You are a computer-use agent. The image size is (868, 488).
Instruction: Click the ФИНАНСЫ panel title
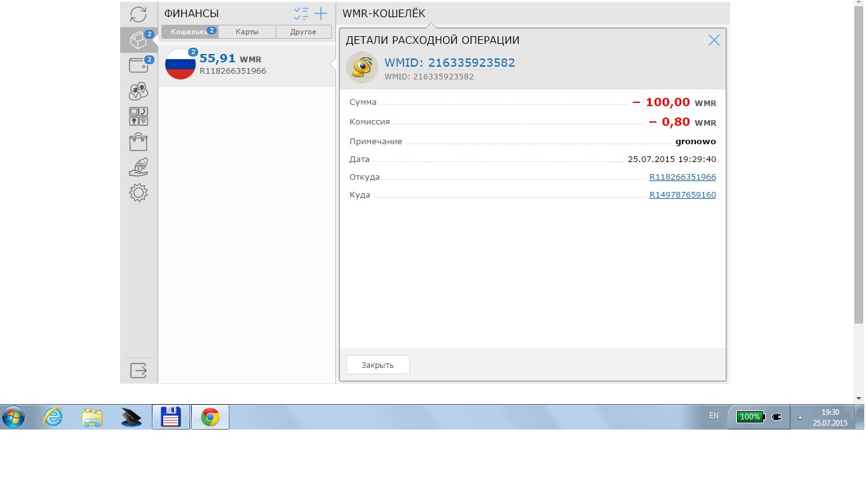(x=191, y=13)
